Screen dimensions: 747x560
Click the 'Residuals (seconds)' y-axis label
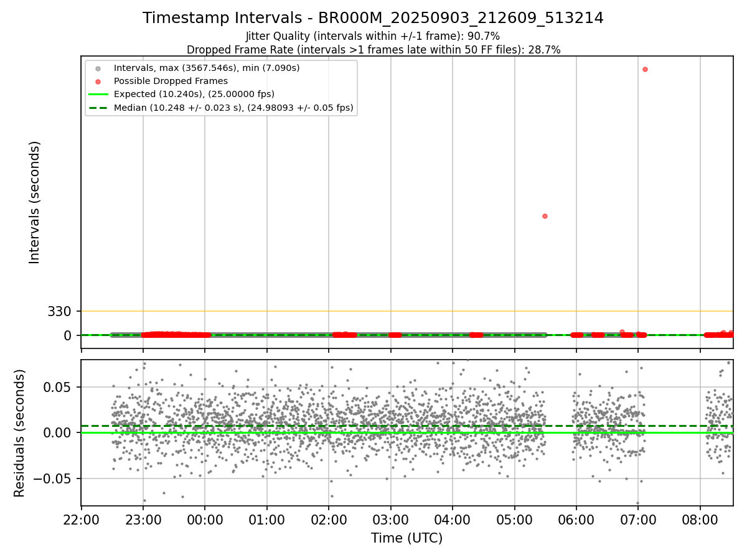pyautogui.click(x=19, y=433)
